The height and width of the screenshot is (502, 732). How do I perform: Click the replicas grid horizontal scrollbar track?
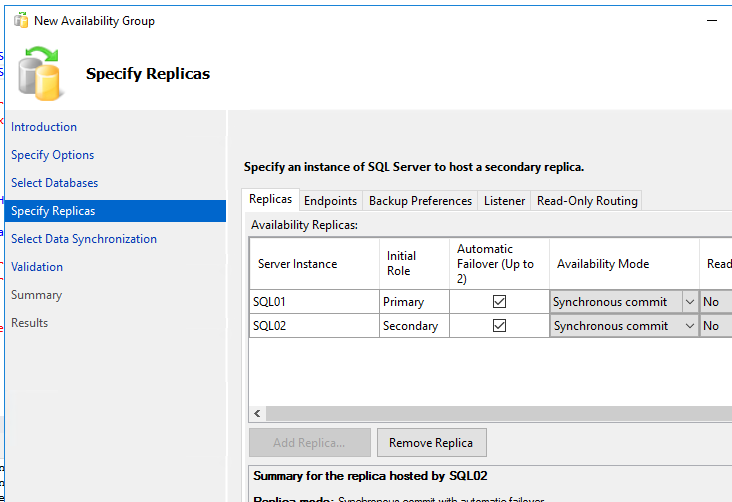point(499,413)
